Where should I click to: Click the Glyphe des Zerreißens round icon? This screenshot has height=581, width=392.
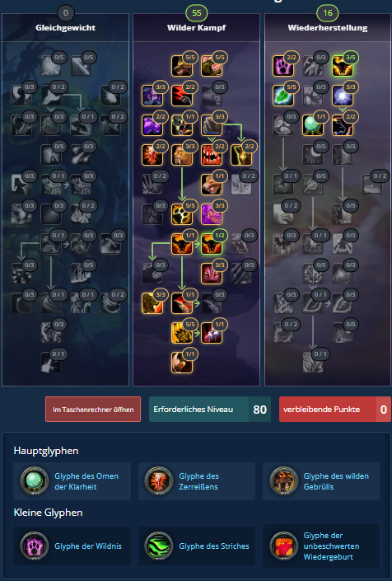tap(159, 481)
